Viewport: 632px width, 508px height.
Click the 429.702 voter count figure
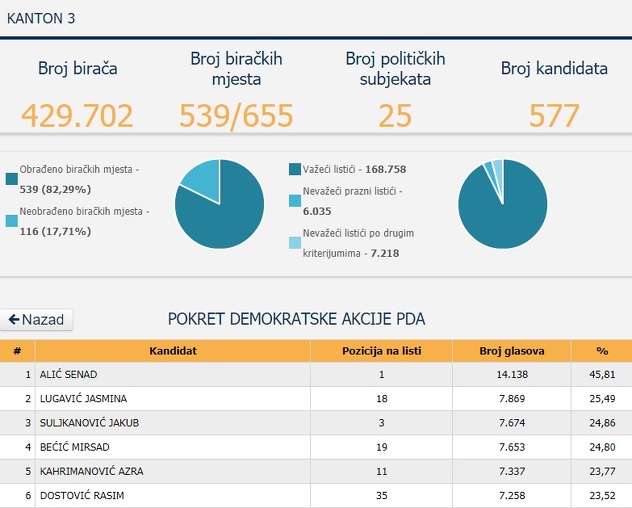(x=77, y=116)
